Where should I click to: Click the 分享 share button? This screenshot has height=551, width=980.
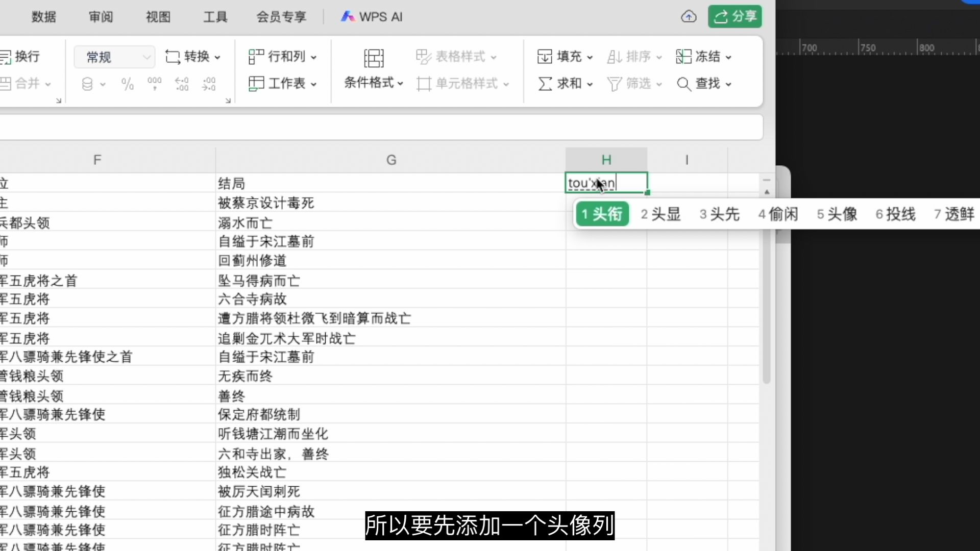pyautogui.click(x=734, y=16)
